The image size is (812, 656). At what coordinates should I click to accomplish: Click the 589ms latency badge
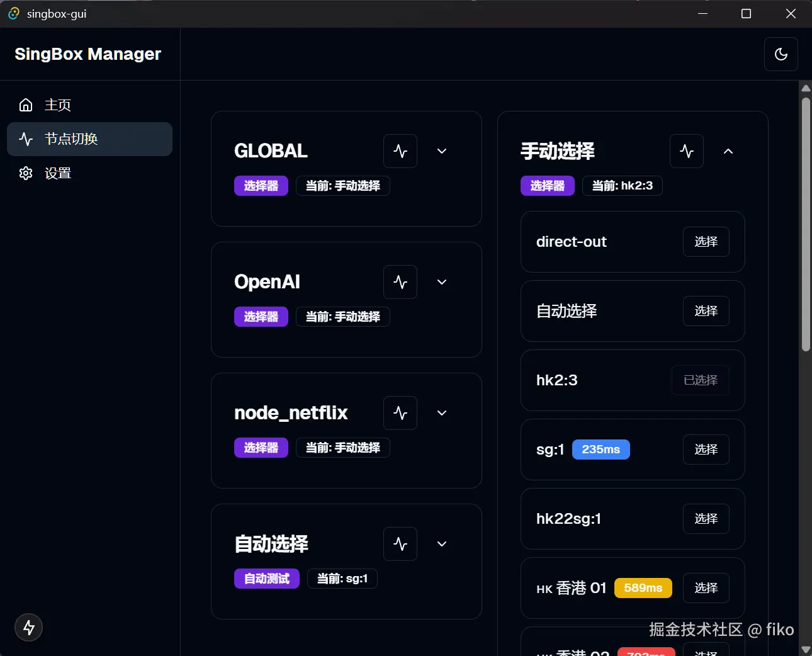click(643, 588)
